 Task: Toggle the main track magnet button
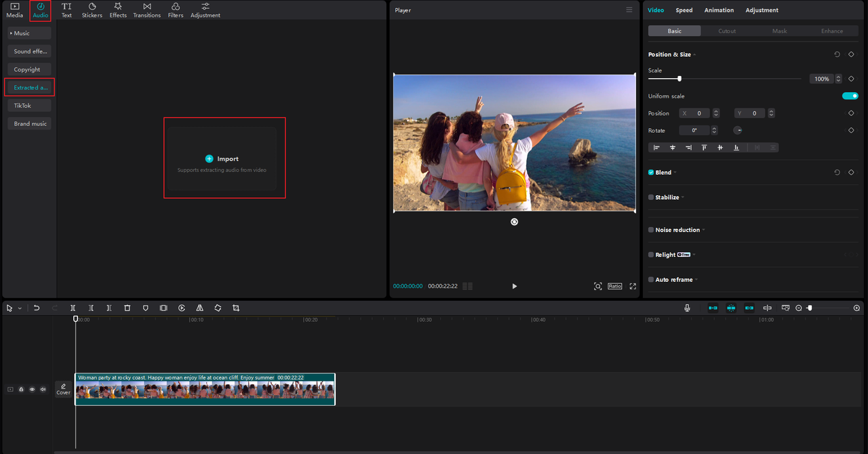(x=713, y=308)
